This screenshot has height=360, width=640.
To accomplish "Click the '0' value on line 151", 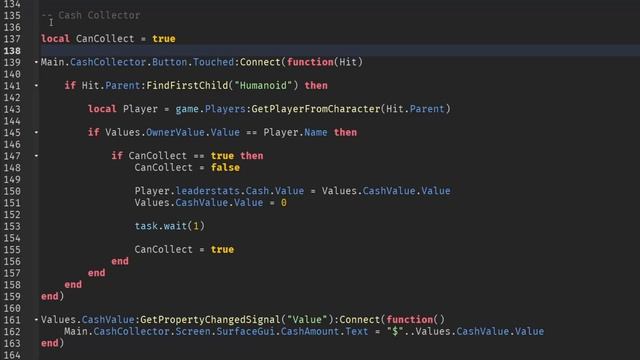I will click(284, 202).
